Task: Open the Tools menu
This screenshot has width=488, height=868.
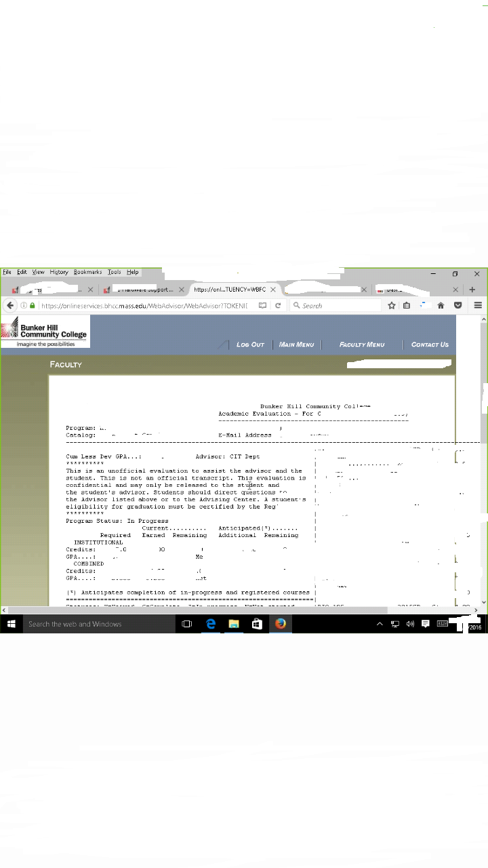Action: [114, 272]
